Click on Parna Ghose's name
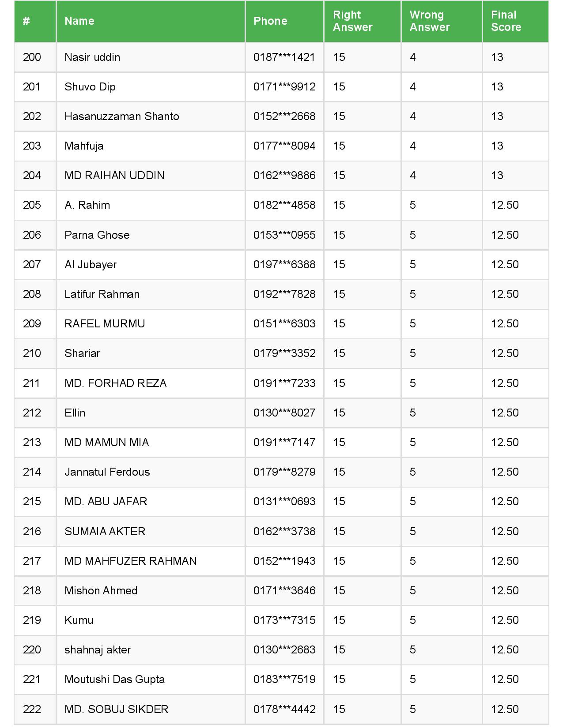The image size is (563, 728). pos(97,235)
